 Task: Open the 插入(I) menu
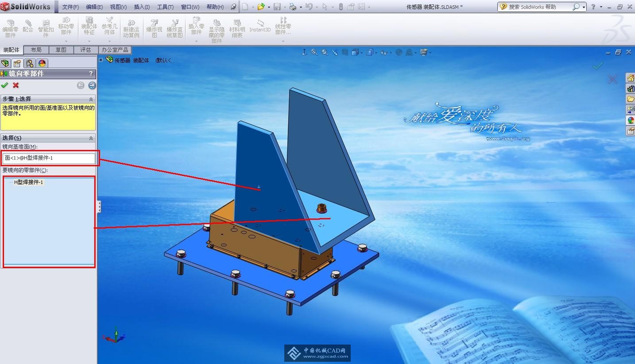point(142,7)
